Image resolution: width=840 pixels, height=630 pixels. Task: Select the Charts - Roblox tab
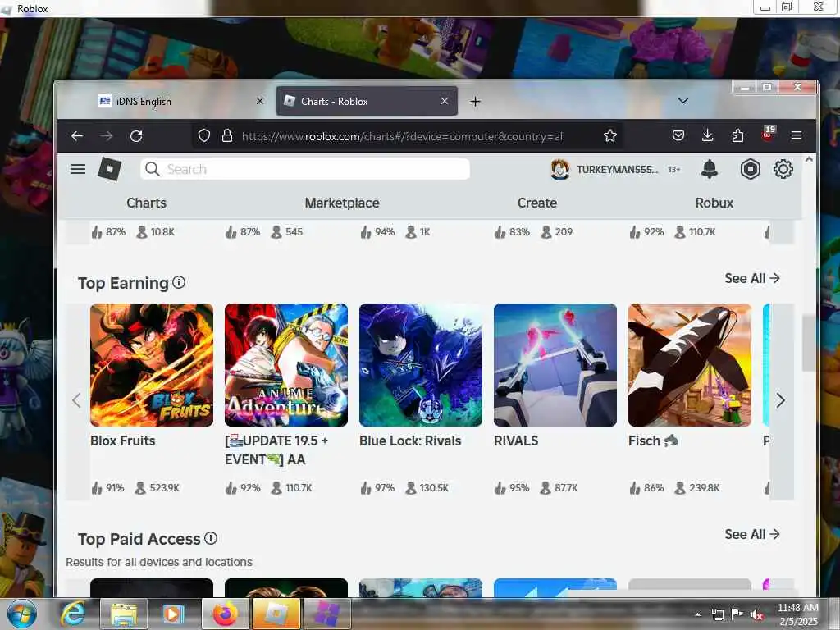(367, 101)
